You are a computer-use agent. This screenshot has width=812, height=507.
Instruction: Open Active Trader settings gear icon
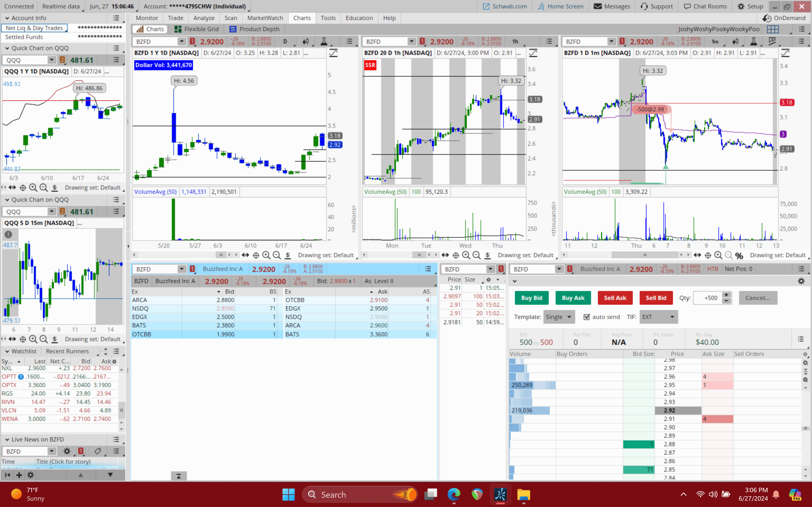click(801, 281)
